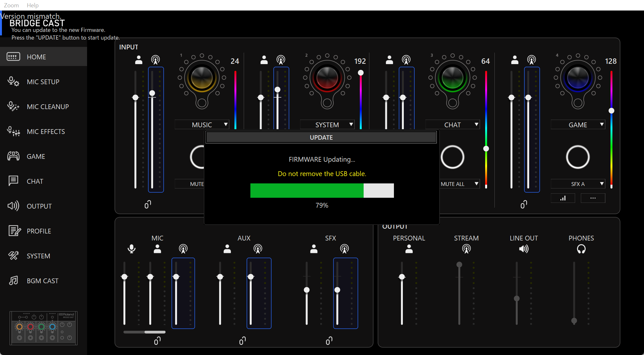Click the round button under GAME channel
Viewport: 644px width, 355px height.
(578, 157)
